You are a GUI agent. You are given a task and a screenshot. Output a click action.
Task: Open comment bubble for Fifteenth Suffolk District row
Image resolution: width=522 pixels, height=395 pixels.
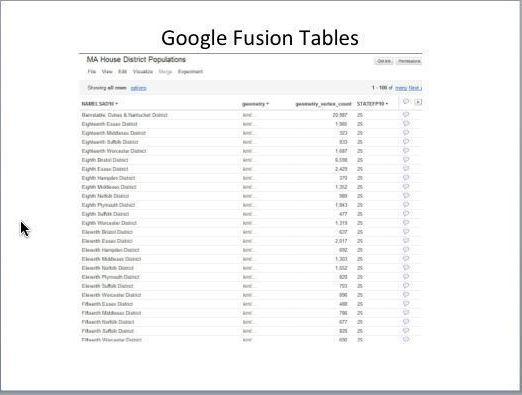(406, 331)
